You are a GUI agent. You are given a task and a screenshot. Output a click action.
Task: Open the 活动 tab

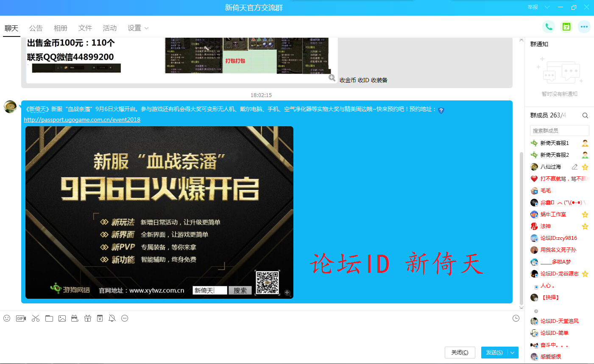click(x=110, y=28)
